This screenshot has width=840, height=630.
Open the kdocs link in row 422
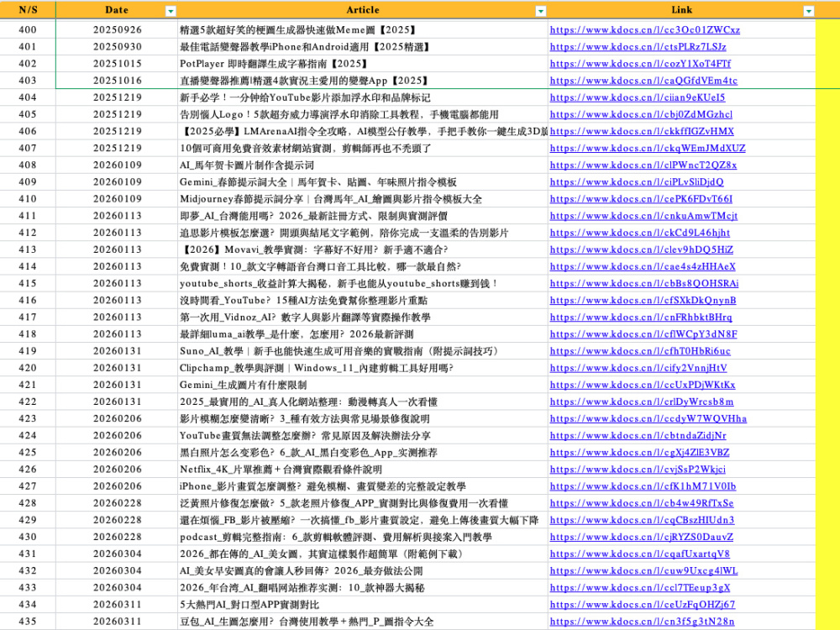pyautogui.click(x=642, y=402)
